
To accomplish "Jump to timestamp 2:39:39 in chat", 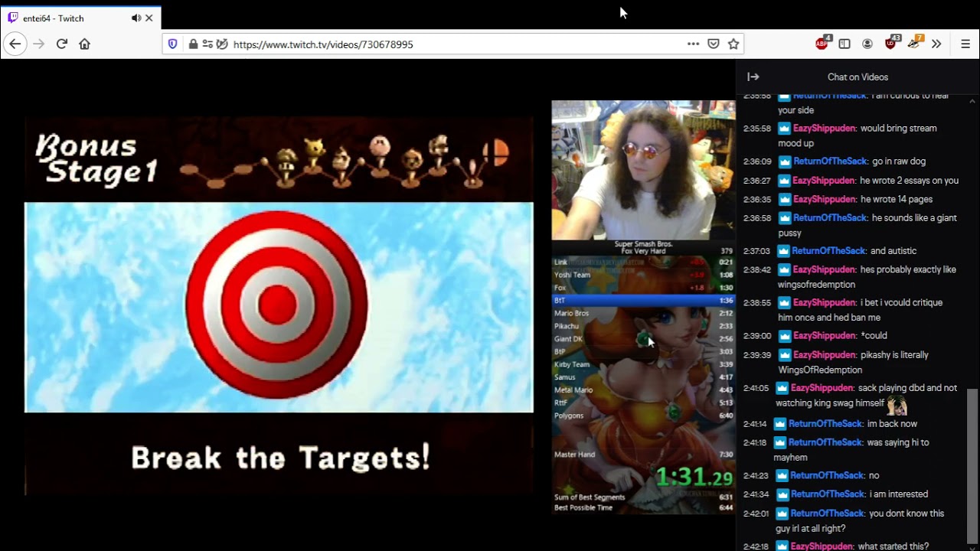I will point(756,355).
